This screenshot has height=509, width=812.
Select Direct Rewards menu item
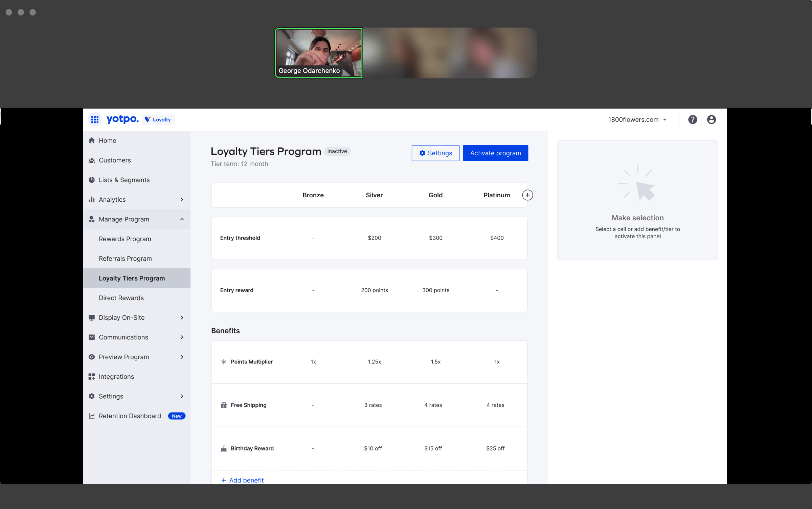121,298
